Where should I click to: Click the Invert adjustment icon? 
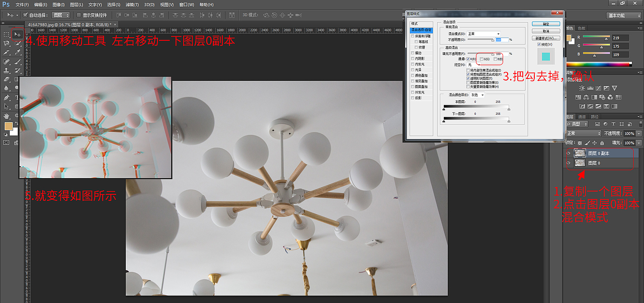(582, 106)
